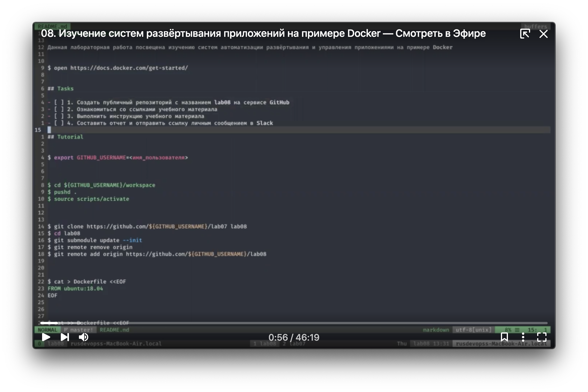Click the video progress bar track

pos(292,323)
